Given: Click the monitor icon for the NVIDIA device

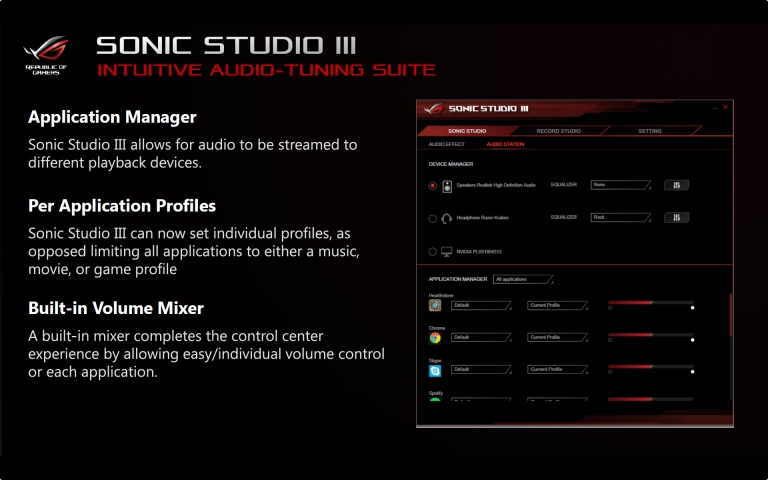Looking at the screenshot, I should click(446, 252).
